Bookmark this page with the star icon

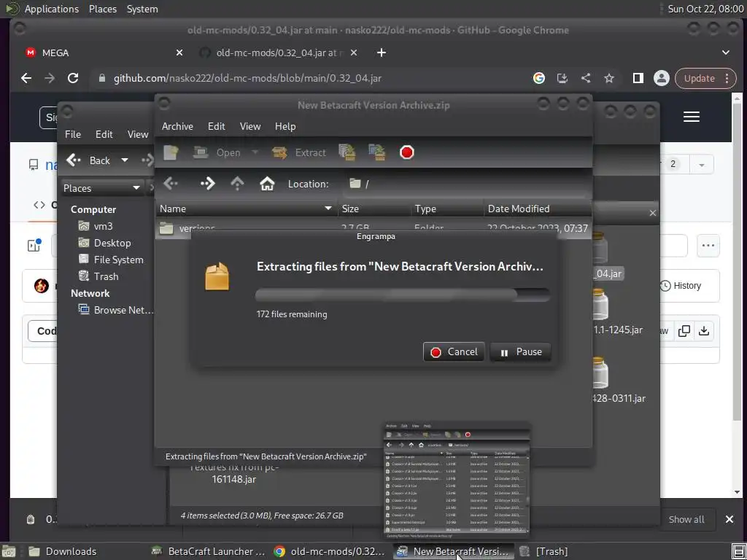(609, 78)
